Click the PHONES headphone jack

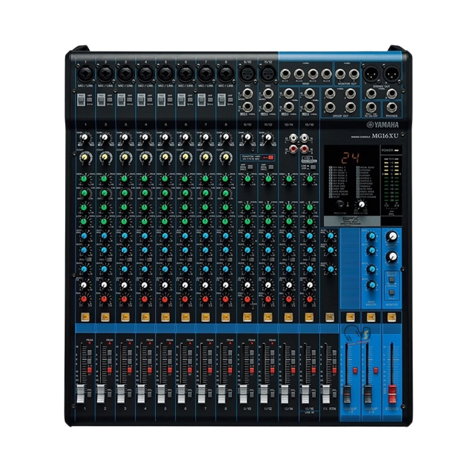click(391, 107)
